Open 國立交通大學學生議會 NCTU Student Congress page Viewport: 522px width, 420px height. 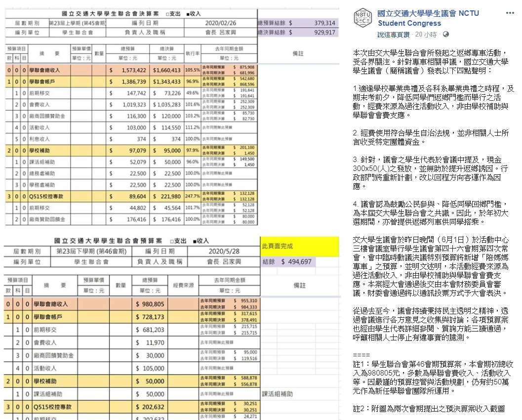click(x=428, y=18)
